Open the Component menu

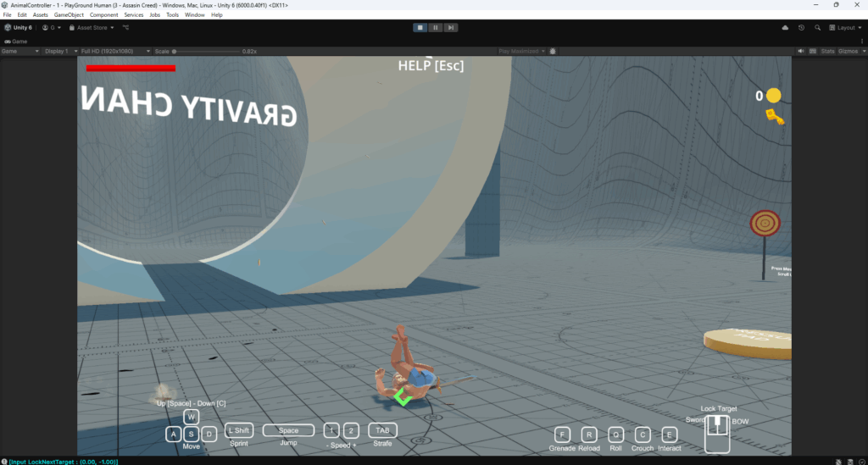(103, 15)
